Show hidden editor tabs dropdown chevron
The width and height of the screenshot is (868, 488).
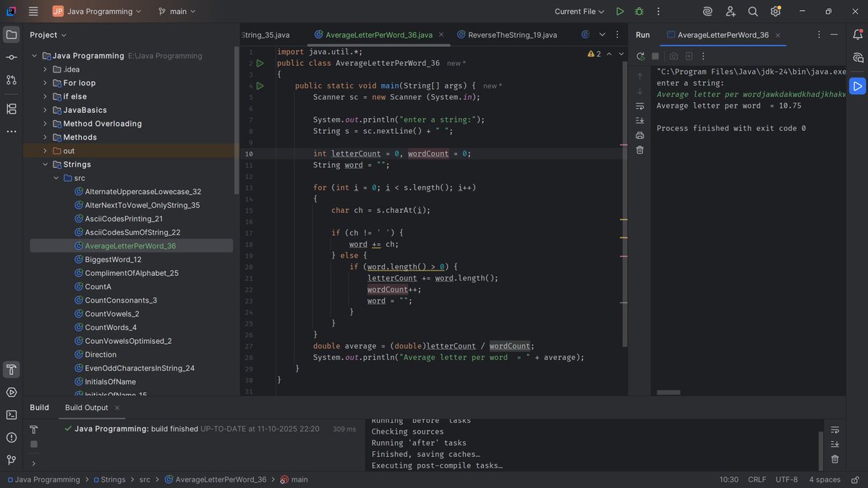(602, 35)
